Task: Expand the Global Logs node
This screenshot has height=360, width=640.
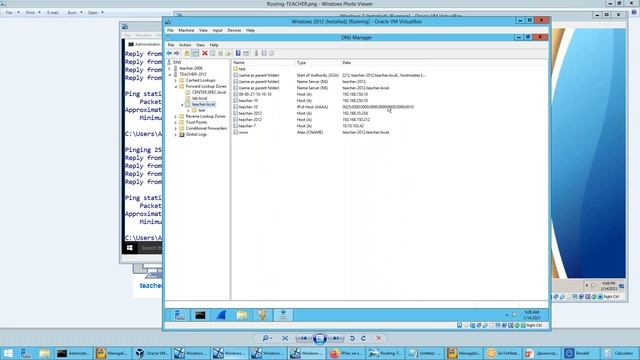Action: tap(176, 134)
